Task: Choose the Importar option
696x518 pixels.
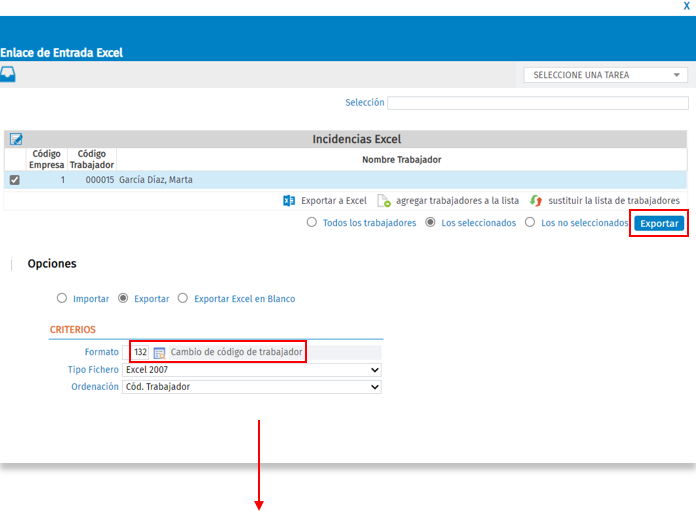Action: pos(62,298)
